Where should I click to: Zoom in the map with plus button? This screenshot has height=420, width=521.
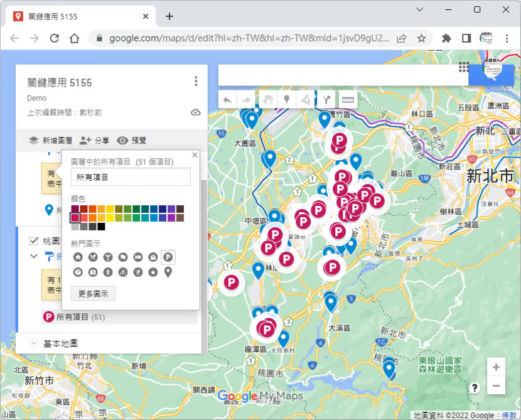tap(496, 367)
